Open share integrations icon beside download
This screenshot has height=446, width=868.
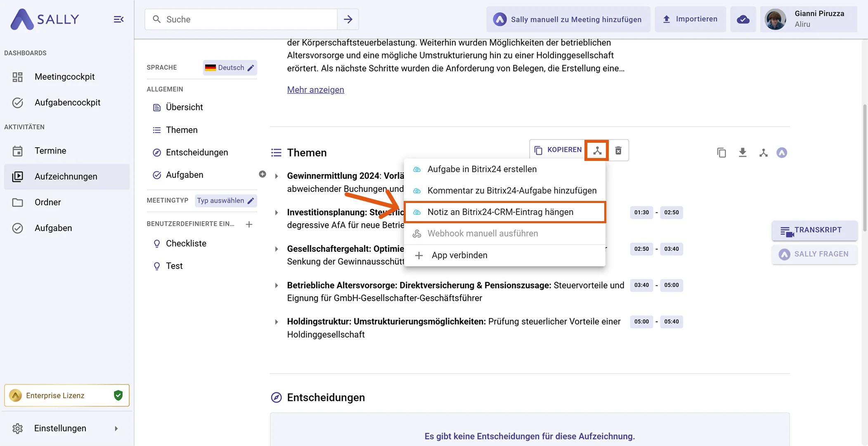tap(763, 153)
